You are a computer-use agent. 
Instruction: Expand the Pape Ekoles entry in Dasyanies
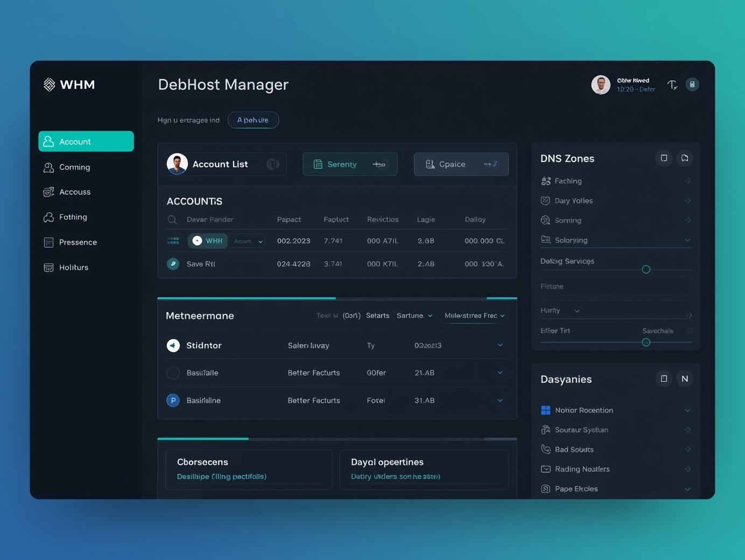point(687,489)
